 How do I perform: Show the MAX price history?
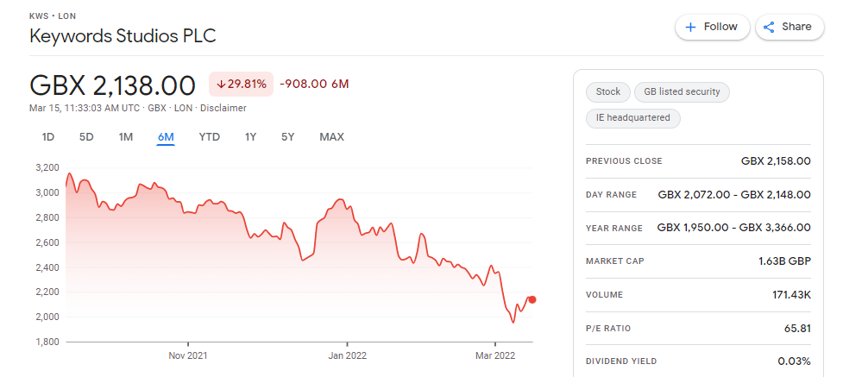(331, 137)
